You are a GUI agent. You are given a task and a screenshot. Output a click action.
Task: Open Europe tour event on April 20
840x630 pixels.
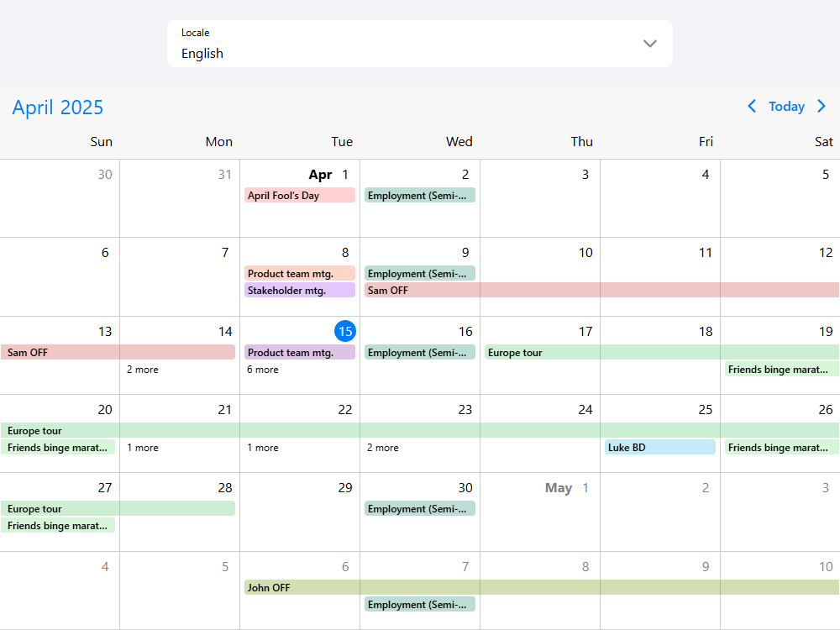pos(420,431)
